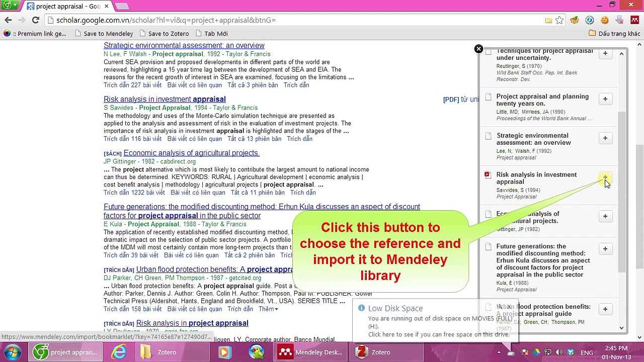Click Google Drive icon in system tray
This screenshot has height=362, width=644.
[x=536, y=352]
